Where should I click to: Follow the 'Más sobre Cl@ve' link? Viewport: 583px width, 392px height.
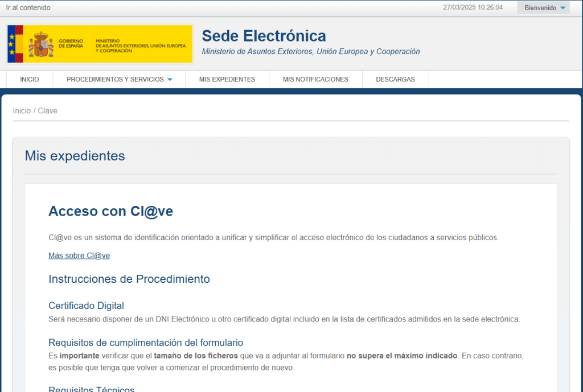(x=79, y=256)
